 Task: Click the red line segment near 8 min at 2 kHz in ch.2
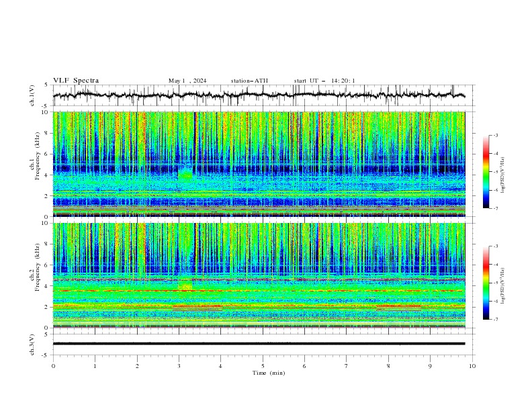click(x=398, y=306)
